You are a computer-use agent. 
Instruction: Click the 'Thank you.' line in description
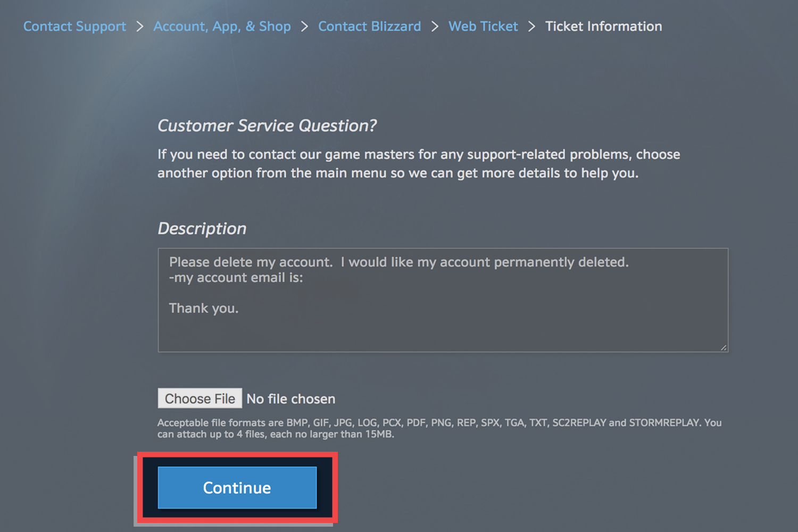coord(204,308)
